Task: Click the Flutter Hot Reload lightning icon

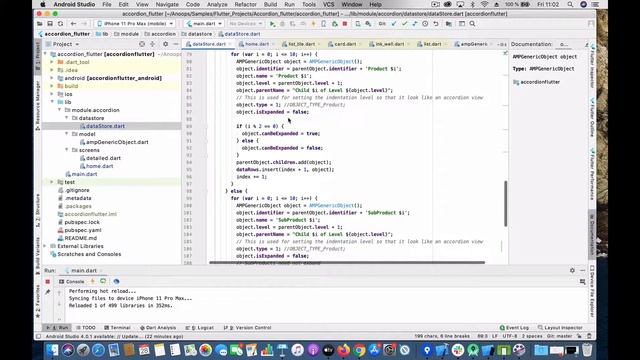Action: tap(313, 24)
